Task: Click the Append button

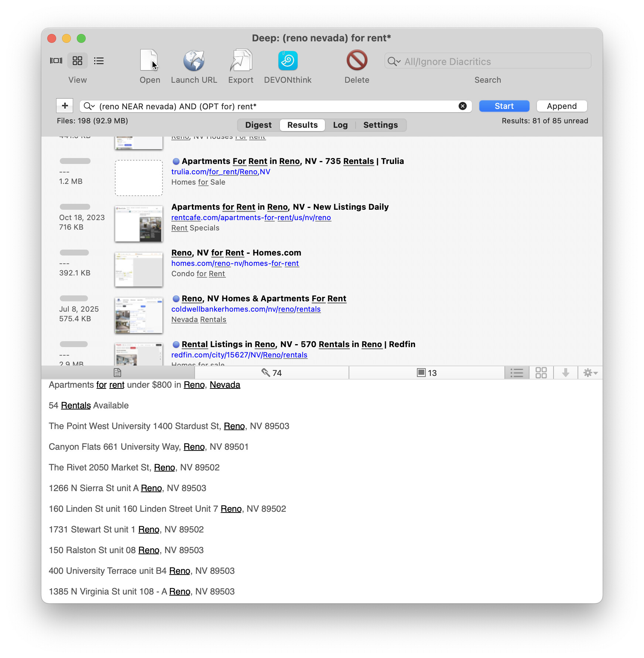Action: coord(562,106)
